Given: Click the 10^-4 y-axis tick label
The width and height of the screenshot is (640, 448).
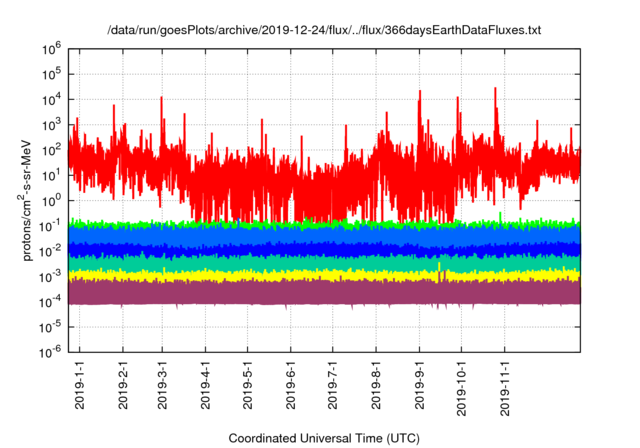Looking at the screenshot, I should point(50,302).
